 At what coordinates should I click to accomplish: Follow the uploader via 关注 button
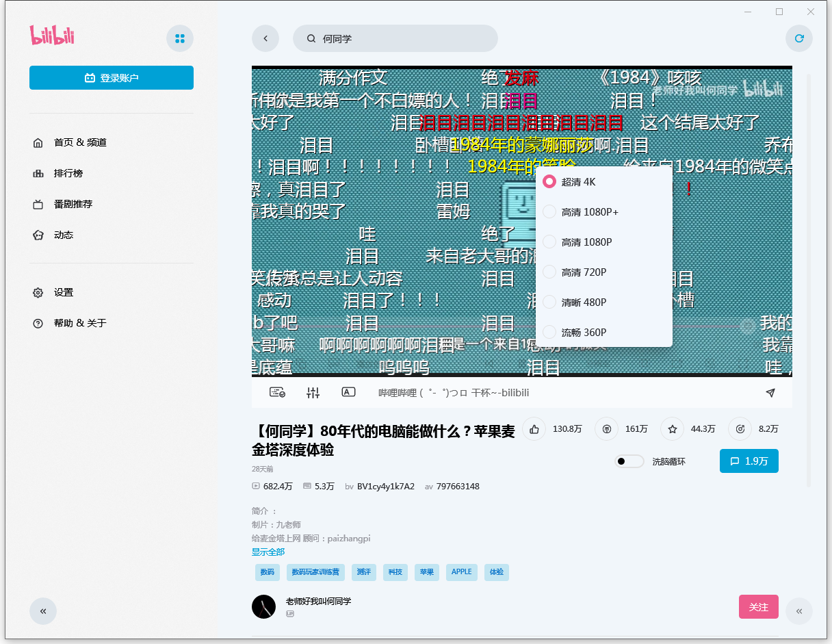[758, 606]
